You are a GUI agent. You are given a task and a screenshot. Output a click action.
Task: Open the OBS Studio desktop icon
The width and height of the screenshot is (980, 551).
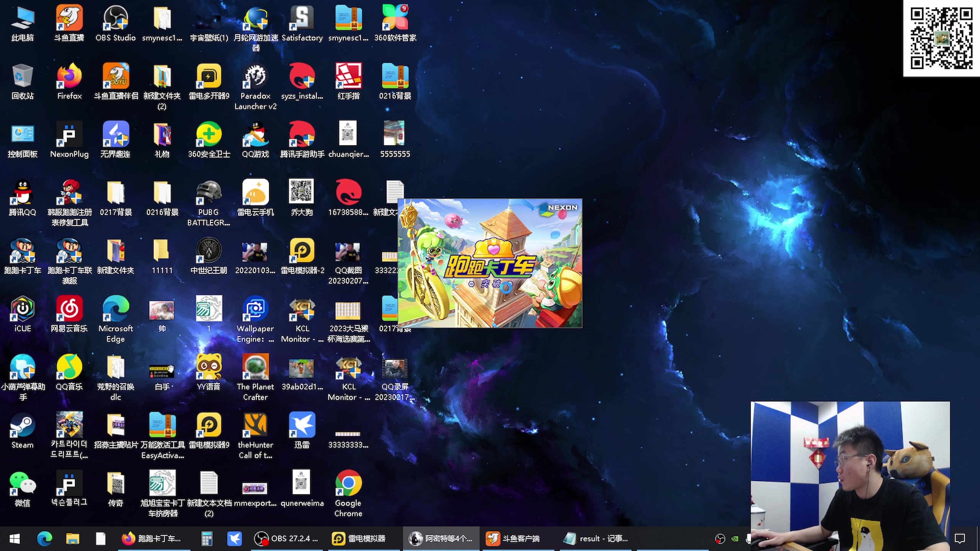point(116,18)
